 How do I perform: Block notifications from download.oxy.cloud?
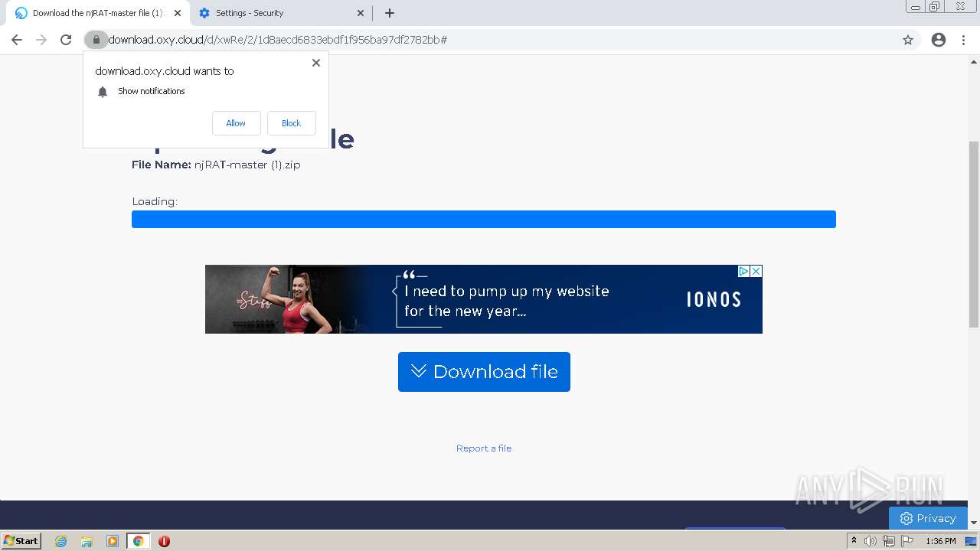(291, 123)
